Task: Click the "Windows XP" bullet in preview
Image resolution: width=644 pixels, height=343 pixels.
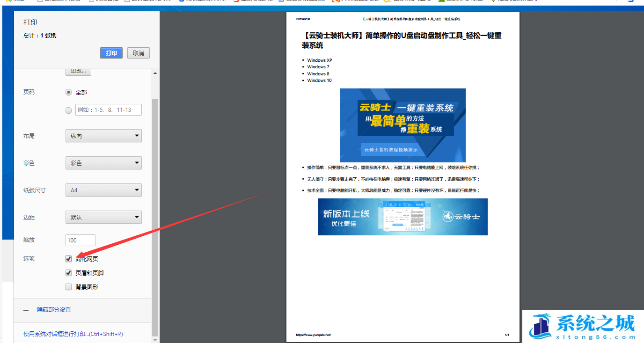Action: coord(320,60)
